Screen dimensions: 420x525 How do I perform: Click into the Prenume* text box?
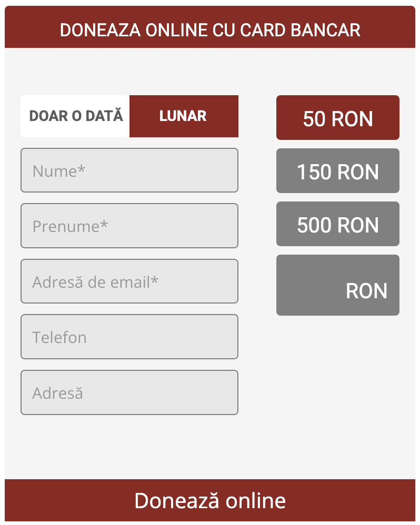point(129,226)
